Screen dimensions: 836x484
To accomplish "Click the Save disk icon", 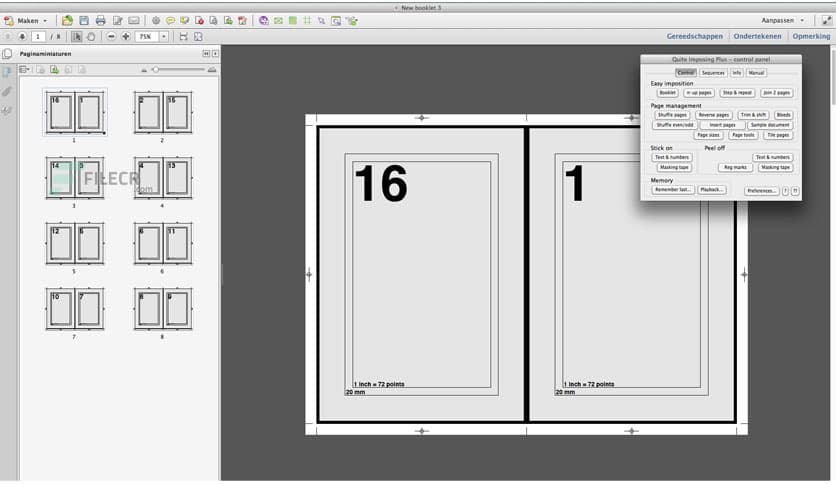I will (84, 21).
